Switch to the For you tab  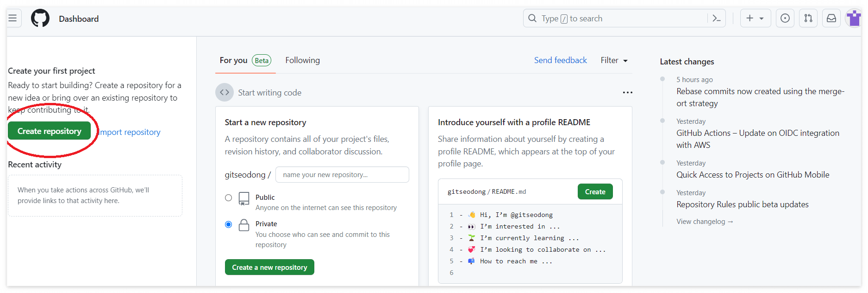tap(245, 60)
